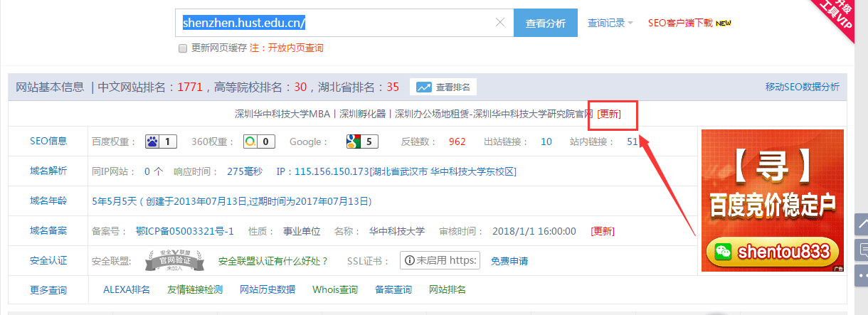Open 备案查询 link
This screenshot has width=868, height=315.
pos(393,289)
